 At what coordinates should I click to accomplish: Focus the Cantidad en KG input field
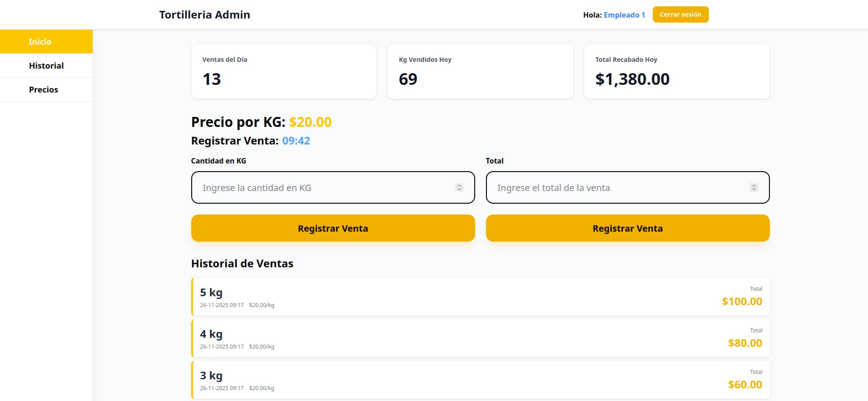click(x=333, y=187)
